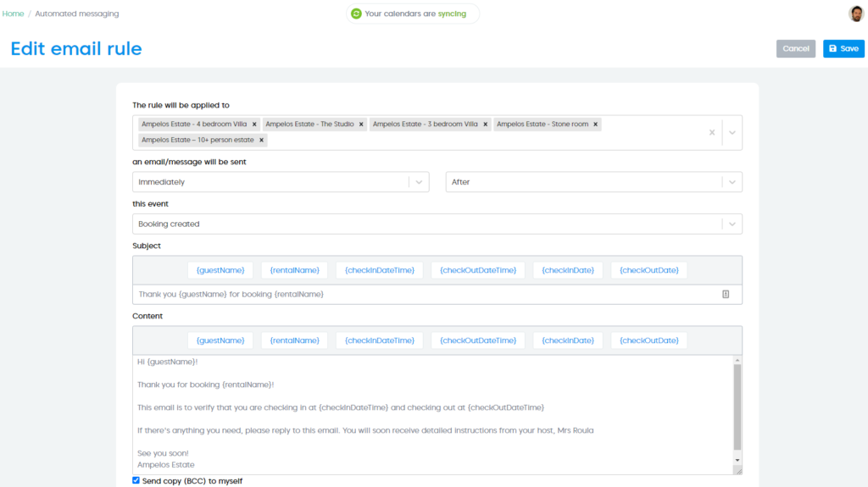This screenshot has width=868, height=487.
Task: Click the Subject text input field
Action: pyautogui.click(x=437, y=295)
